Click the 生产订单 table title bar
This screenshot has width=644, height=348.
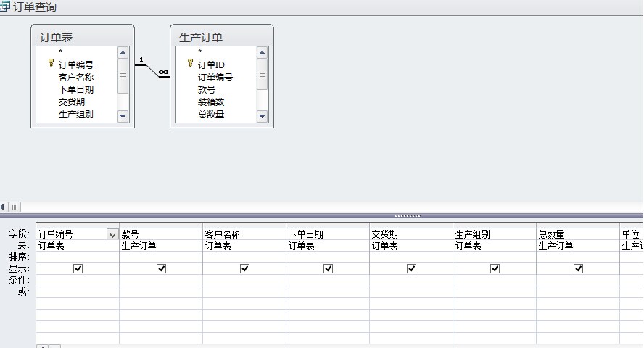(x=221, y=37)
